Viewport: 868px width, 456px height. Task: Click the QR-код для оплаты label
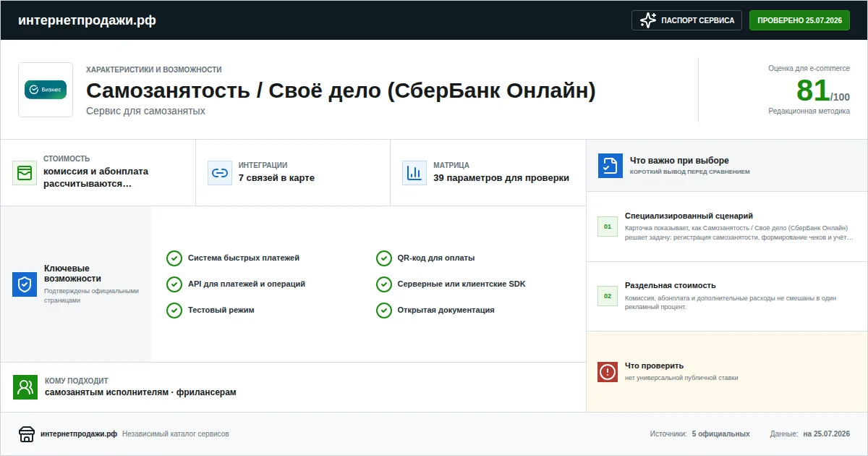coord(436,258)
